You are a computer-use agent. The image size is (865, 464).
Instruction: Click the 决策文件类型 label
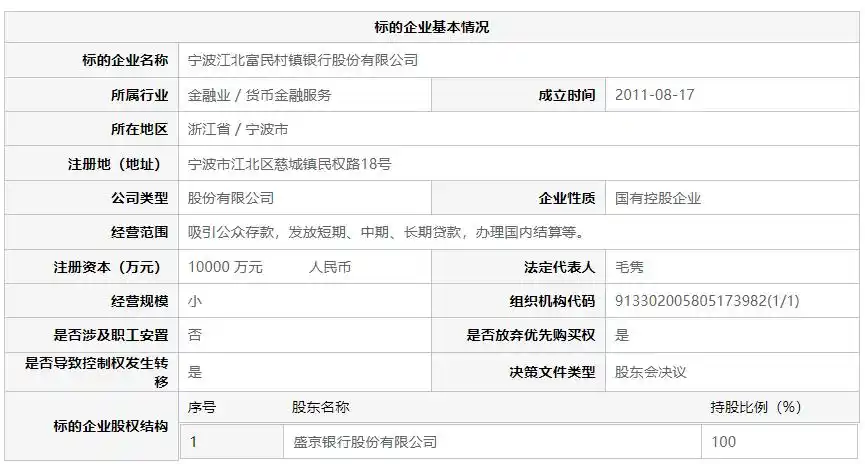tap(552, 372)
